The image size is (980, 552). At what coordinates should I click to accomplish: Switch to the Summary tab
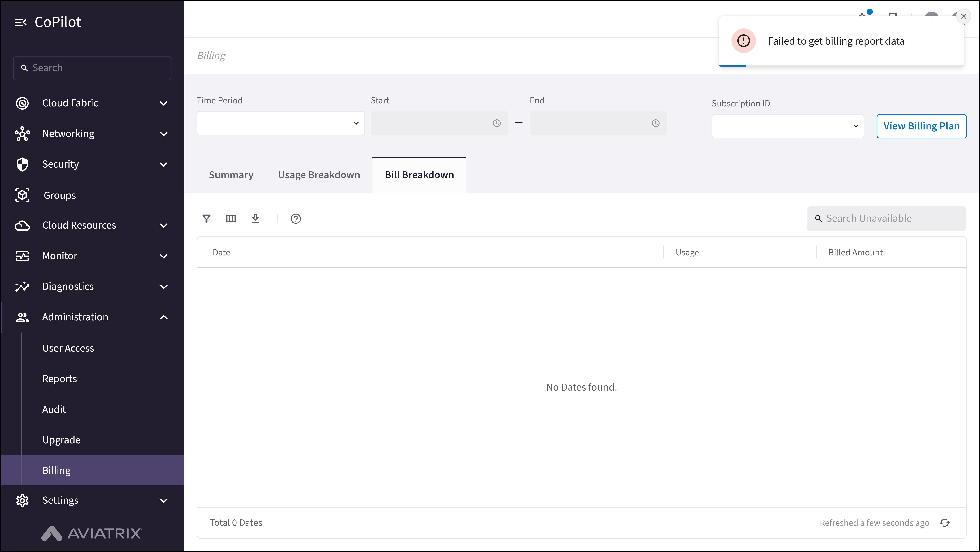pos(231,175)
